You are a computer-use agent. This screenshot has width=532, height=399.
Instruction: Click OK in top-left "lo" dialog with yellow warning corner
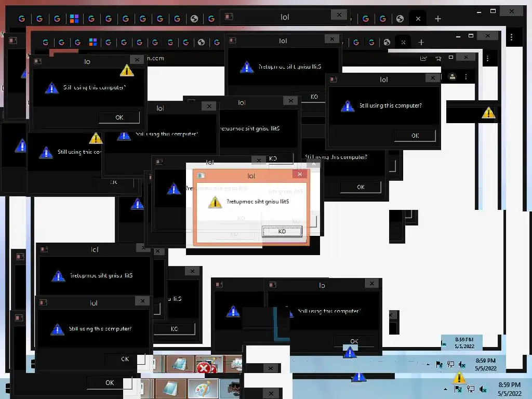(x=119, y=117)
